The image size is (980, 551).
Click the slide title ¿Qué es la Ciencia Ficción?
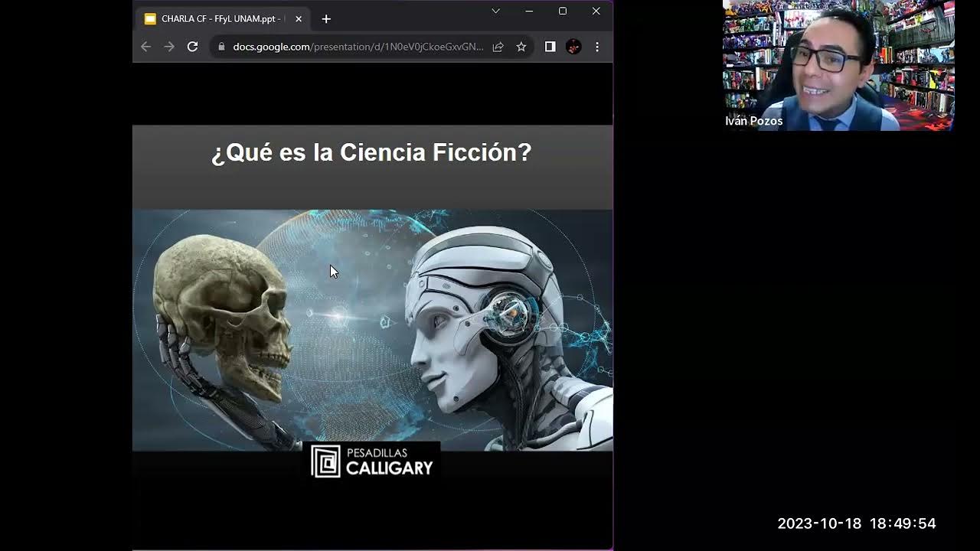[371, 152]
